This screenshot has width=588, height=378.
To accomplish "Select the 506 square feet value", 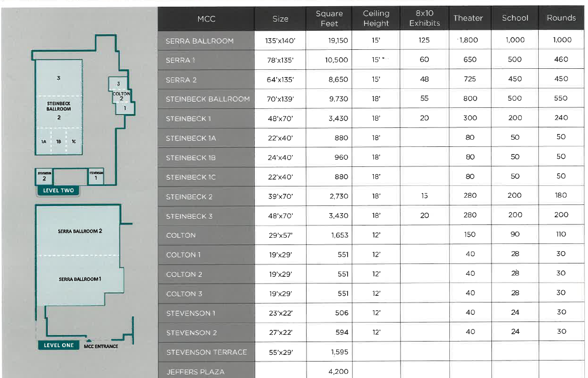I will 342,313.
